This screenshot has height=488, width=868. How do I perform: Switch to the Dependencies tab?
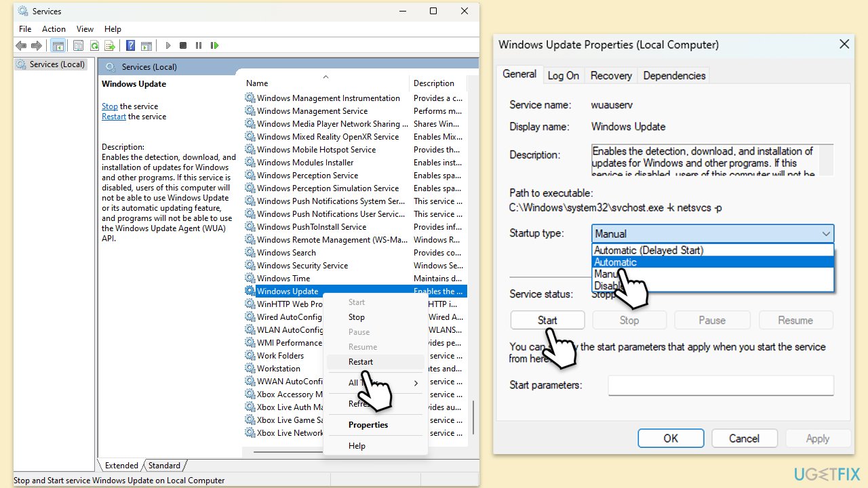click(x=674, y=75)
